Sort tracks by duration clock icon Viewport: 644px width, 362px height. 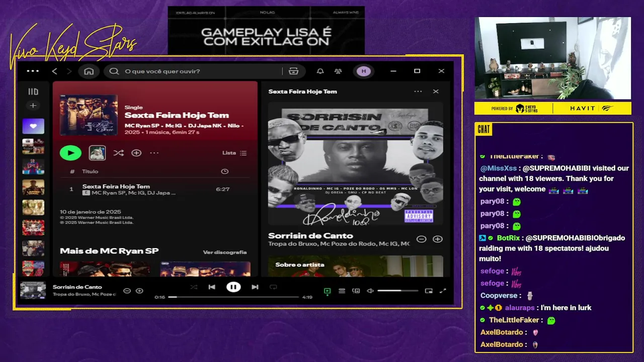click(x=224, y=171)
